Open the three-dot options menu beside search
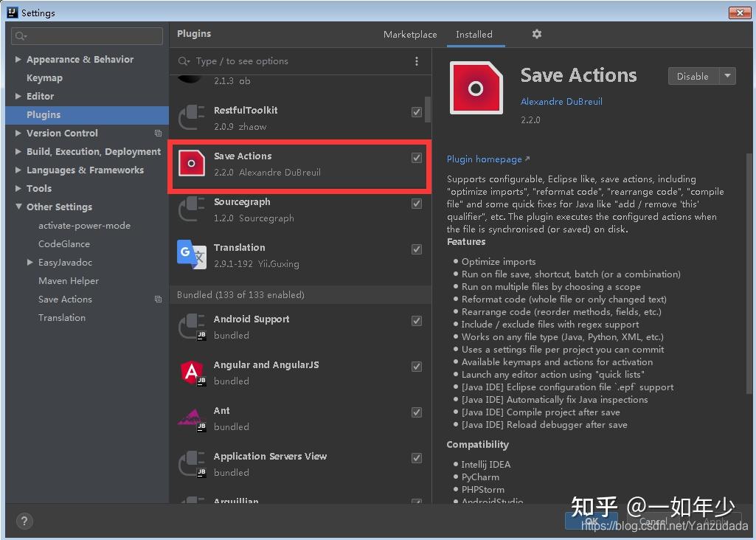 click(x=417, y=61)
